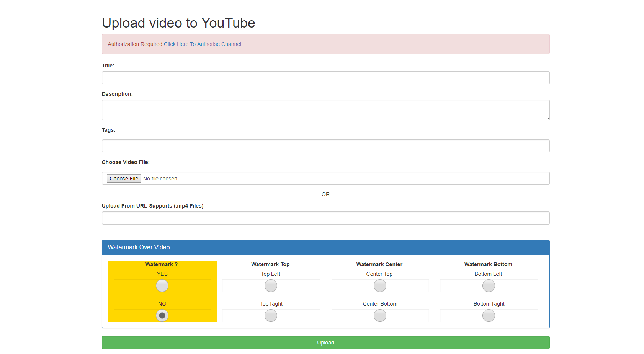Click Here To Authorise Channel link
Image resolution: width=644 pixels, height=354 pixels.
click(x=203, y=44)
